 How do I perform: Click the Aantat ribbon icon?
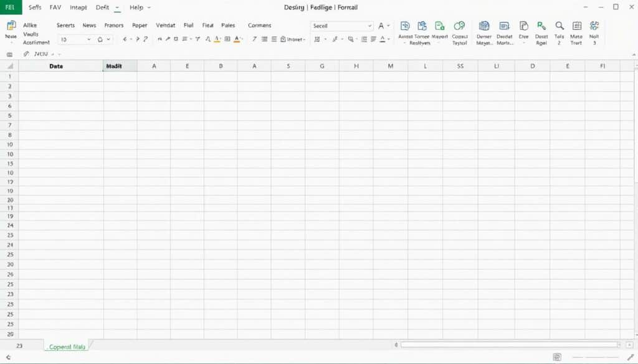point(405,26)
